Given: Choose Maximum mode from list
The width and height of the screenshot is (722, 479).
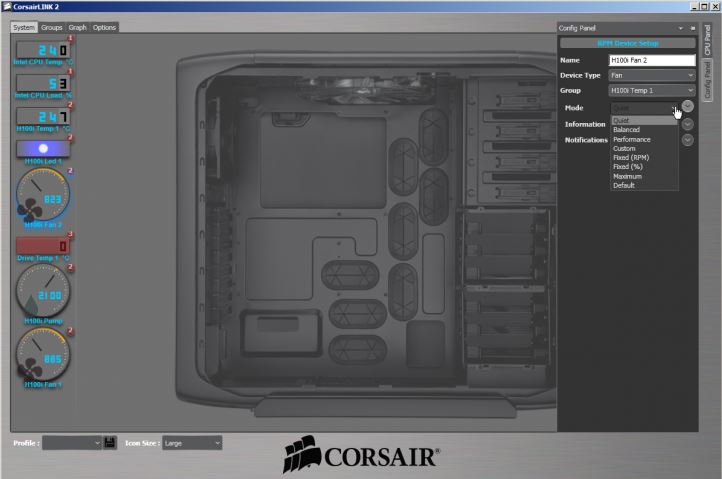Looking at the screenshot, I should (x=644, y=176).
